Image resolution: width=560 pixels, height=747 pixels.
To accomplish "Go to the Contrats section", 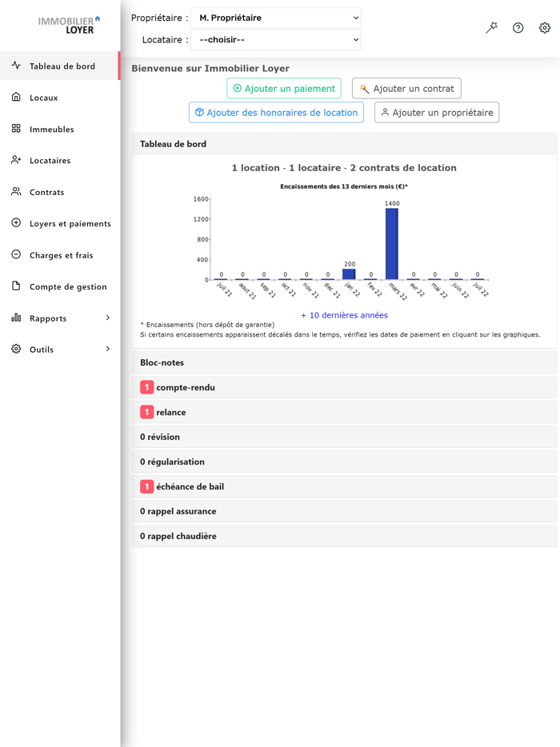I will pyautogui.click(x=48, y=192).
